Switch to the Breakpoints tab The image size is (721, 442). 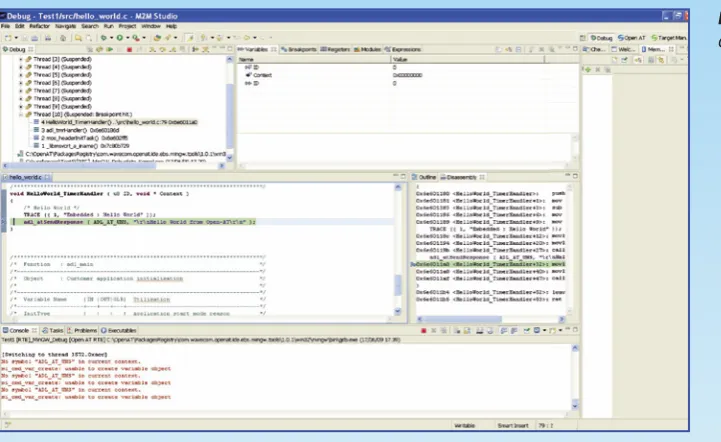[299, 49]
